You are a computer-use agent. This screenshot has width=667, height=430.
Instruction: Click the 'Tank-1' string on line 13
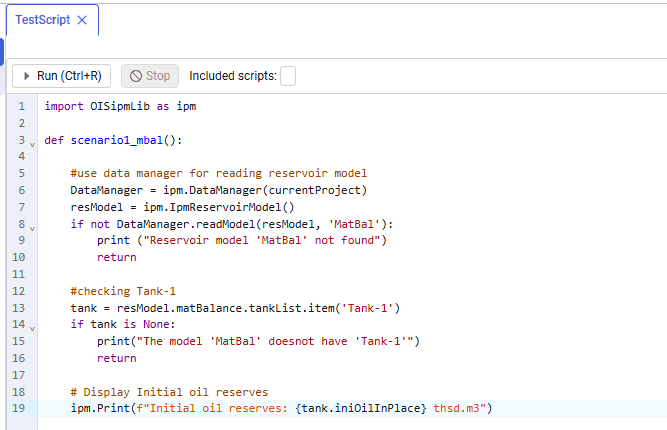pyautogui.click(x=367, y=308)
